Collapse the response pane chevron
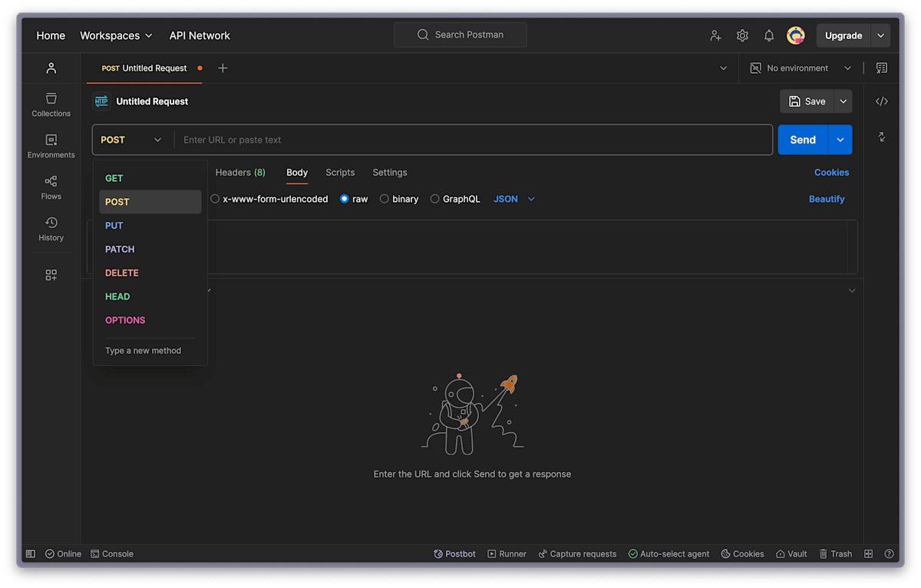 point(852,291)
